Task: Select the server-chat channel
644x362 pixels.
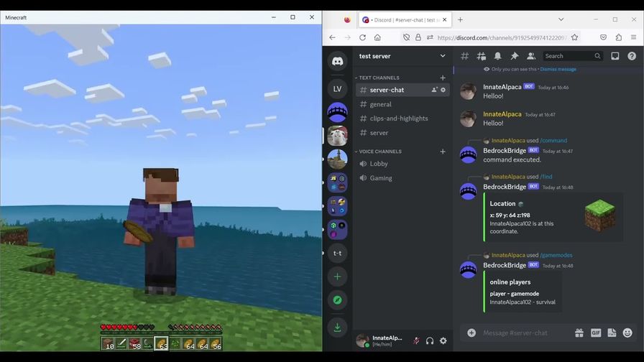Action: pos(402,90)
